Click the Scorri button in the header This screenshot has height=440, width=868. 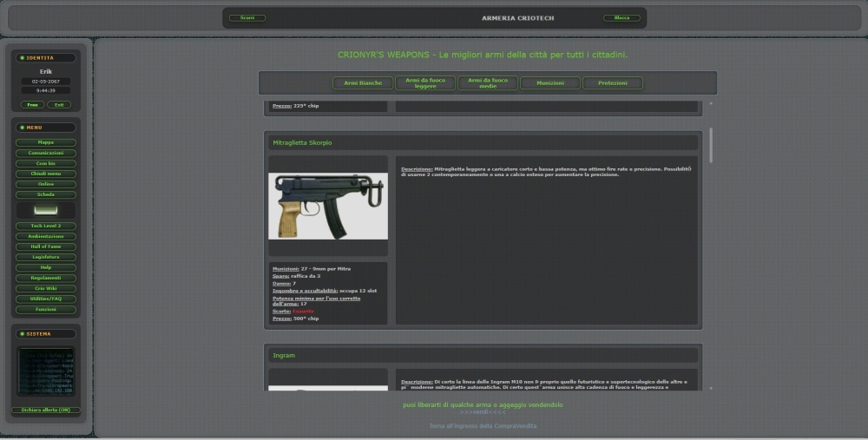pyautogui.click(x=247, y=17)
